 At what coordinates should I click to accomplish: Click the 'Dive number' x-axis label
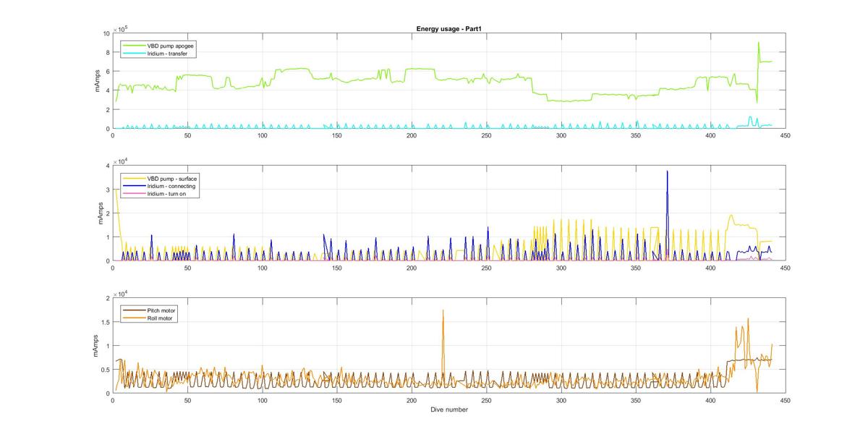point(449,409)
